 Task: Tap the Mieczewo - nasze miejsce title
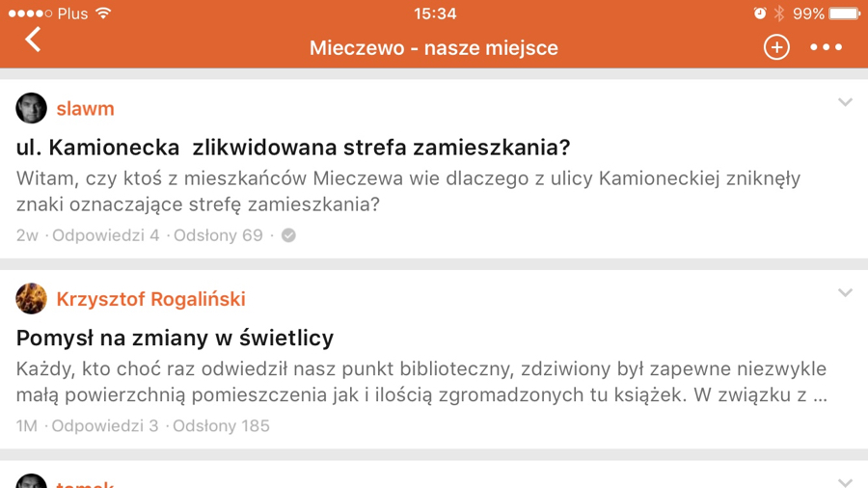433,47
